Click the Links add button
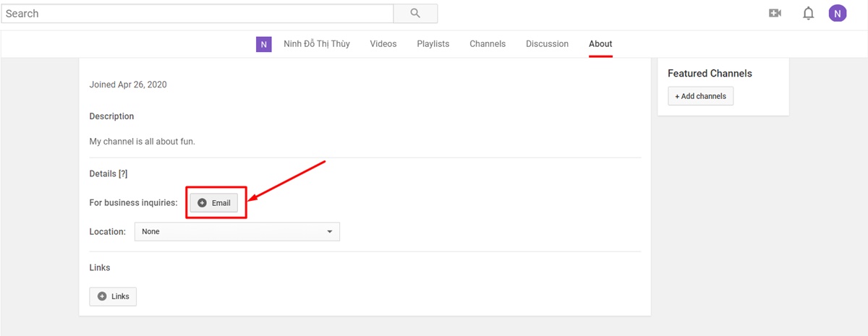This screenshot has width=868, height=336. click(113, 296)
